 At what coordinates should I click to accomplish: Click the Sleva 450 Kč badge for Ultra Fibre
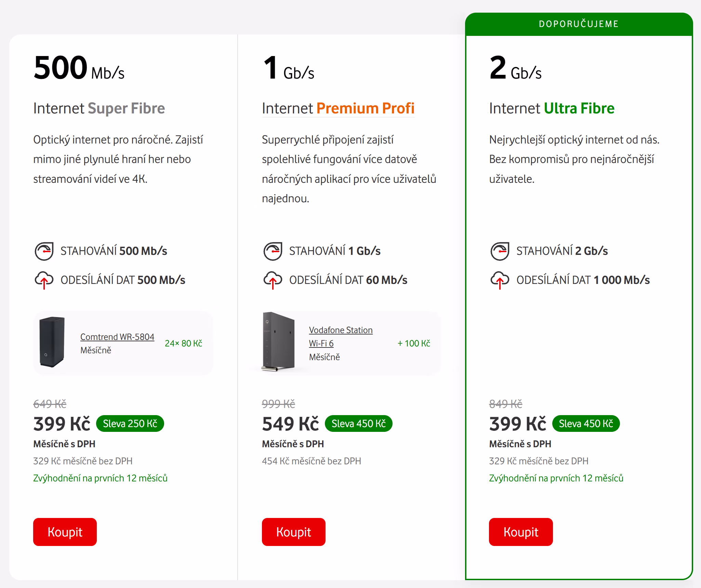pyautogui.click(x=586, y=424)
